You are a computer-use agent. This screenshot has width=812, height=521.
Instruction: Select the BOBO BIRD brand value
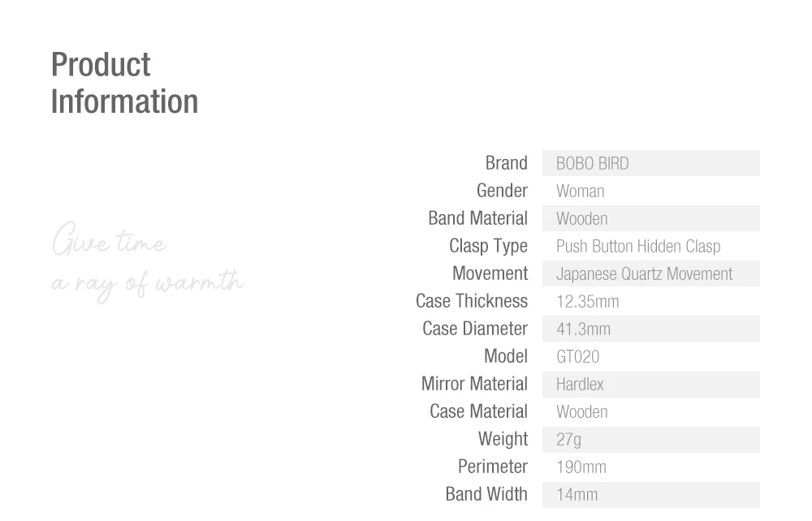(592, 164)
